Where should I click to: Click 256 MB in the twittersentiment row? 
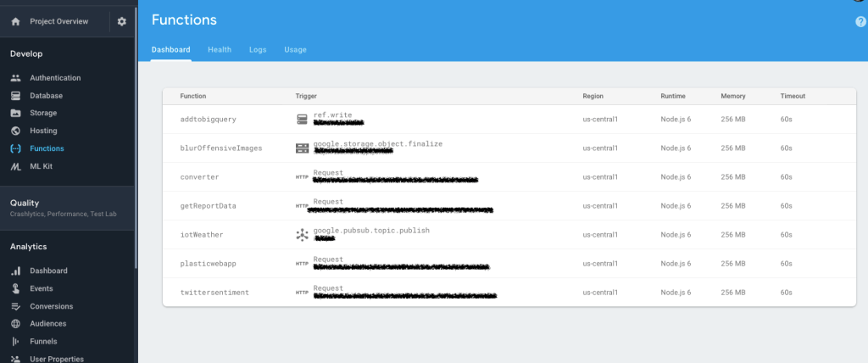point(733,293)
